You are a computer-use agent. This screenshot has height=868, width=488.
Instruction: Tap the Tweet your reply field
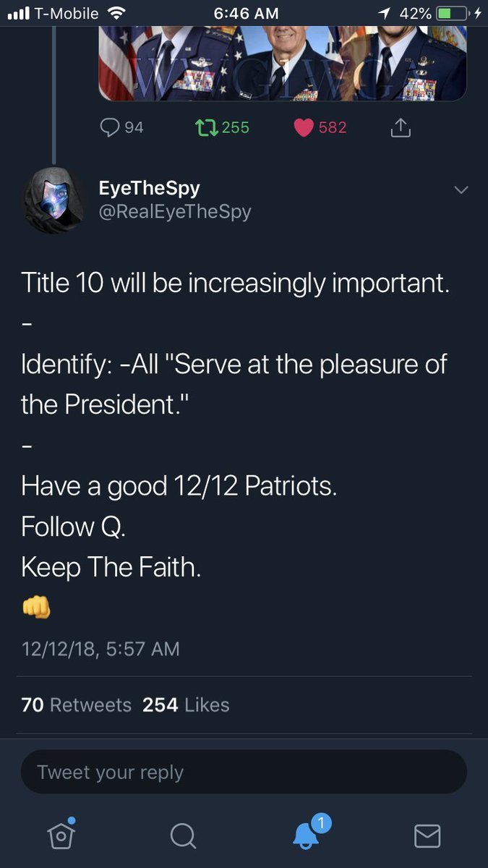244,772
